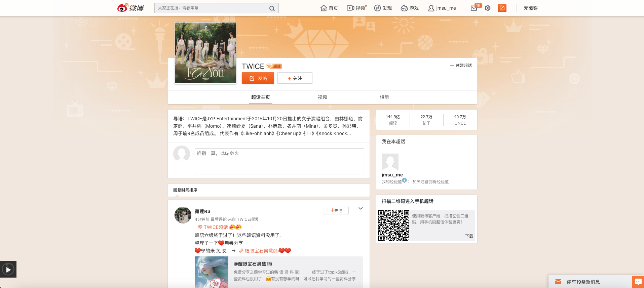Screen dimensions: 644x288
Task: Open 荷莲R3 username link
Action: (x=202, y=211)
